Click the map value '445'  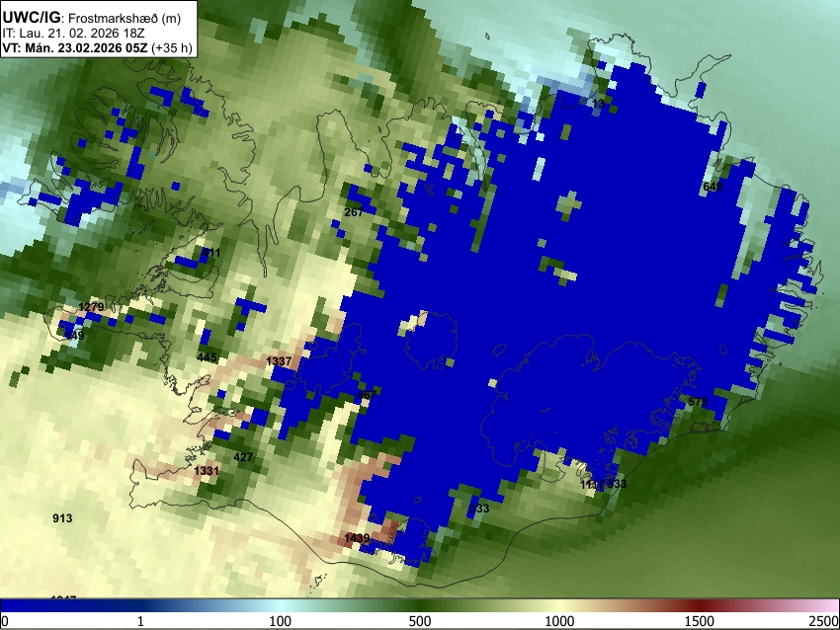pyautogui.click(x=207, y=357)
